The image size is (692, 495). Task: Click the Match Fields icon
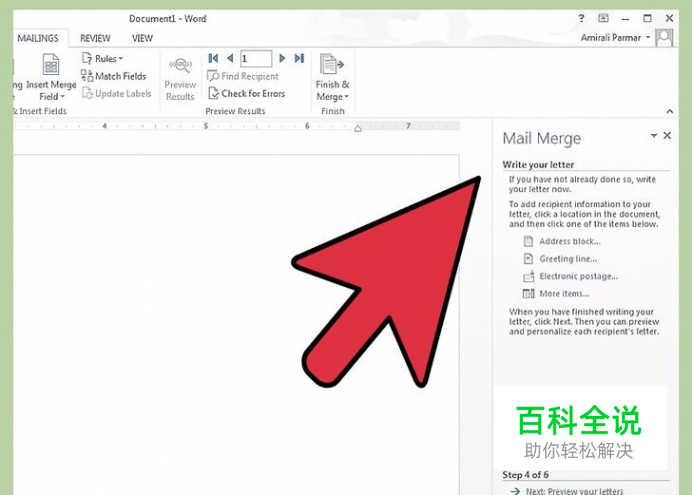point(86,76)
